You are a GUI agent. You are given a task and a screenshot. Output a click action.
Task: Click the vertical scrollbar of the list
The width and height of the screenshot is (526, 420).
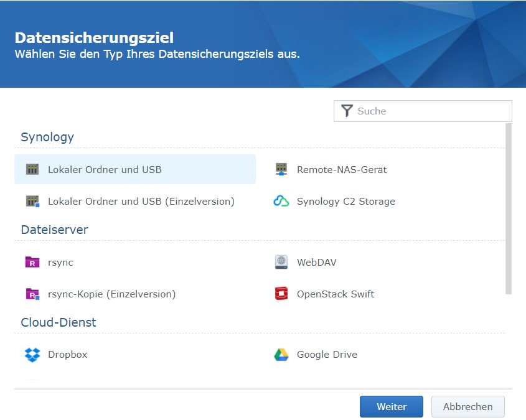(509, 209)
